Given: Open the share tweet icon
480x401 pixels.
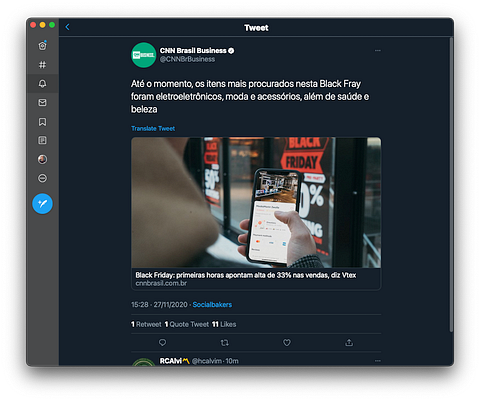Looking at the screenshot, I should (x=349, y=342).
